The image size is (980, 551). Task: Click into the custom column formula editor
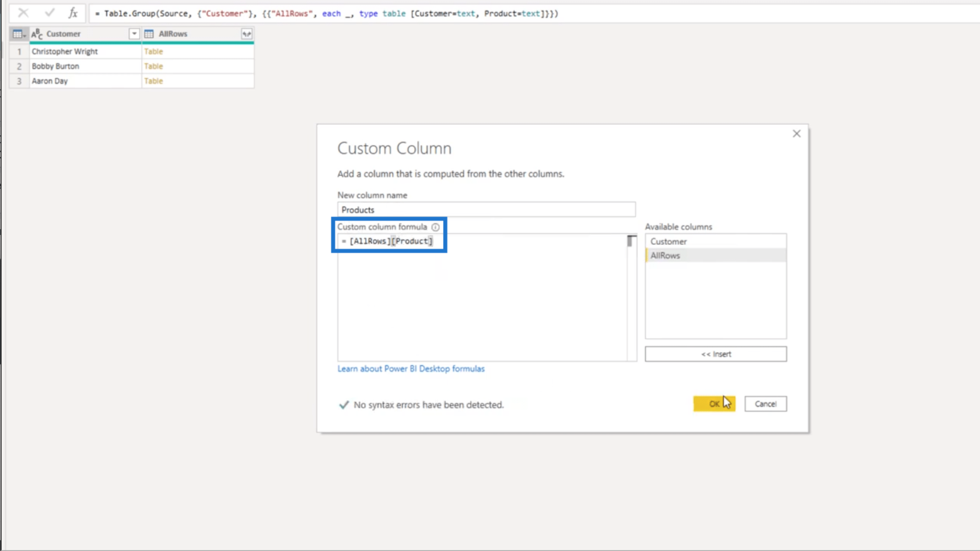click(x=482, y=297)
